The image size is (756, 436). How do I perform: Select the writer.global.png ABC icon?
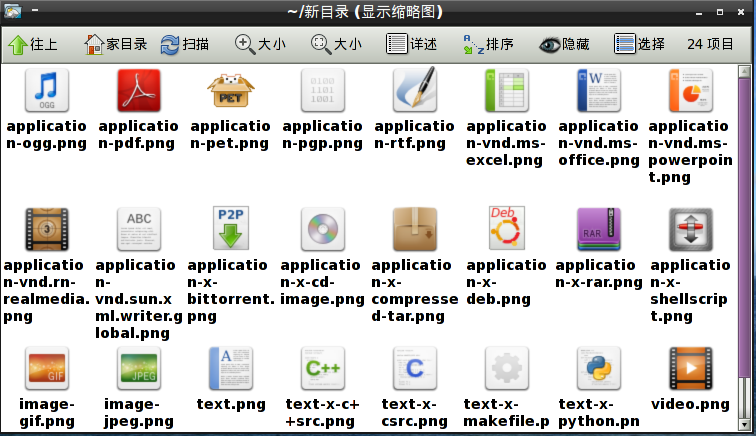point(139,229)
